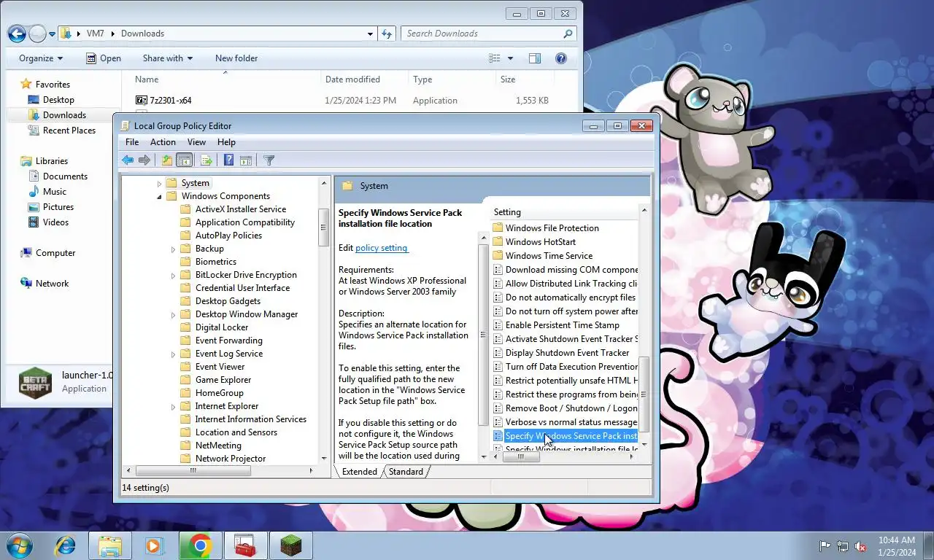Expand the Desktop Window Manager node
The width and height of the screenshot is (934, 560).
[174, 315]
